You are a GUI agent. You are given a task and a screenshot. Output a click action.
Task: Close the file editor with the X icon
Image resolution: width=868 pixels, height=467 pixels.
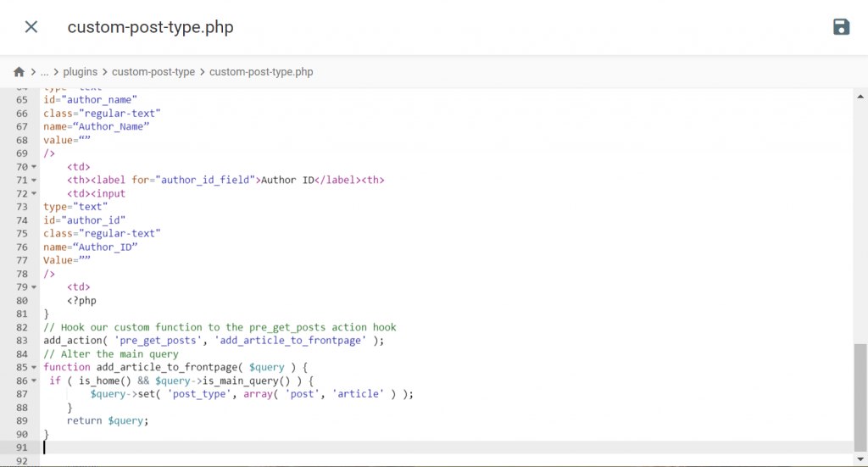point(31,27)
